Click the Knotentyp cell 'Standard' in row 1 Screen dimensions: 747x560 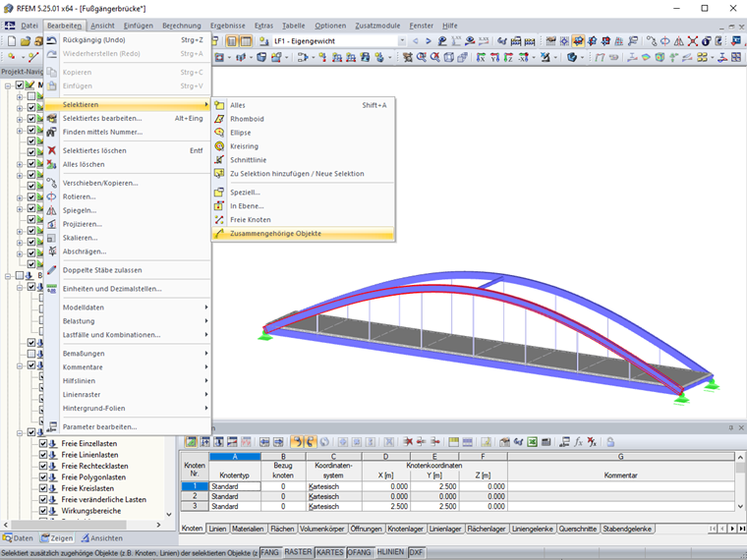coord(235,486)
